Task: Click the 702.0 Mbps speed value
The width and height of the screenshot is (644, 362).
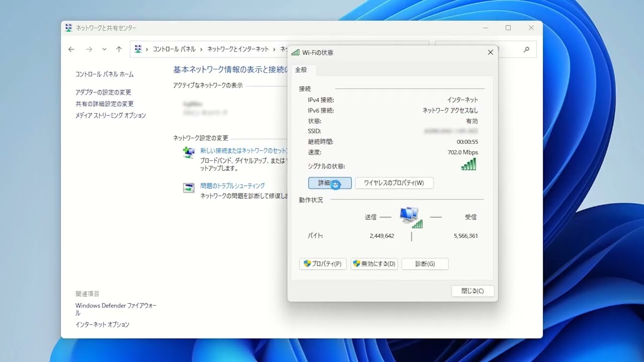Action: pos(463,152)
